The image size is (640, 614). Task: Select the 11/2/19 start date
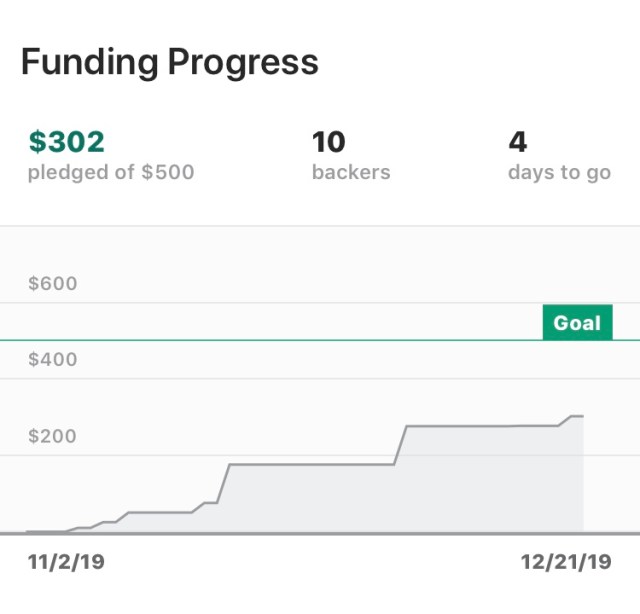(x=66, y=562)
